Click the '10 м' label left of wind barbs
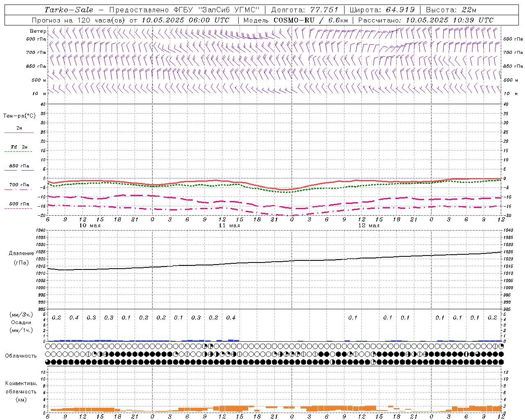 coord(39,94)
